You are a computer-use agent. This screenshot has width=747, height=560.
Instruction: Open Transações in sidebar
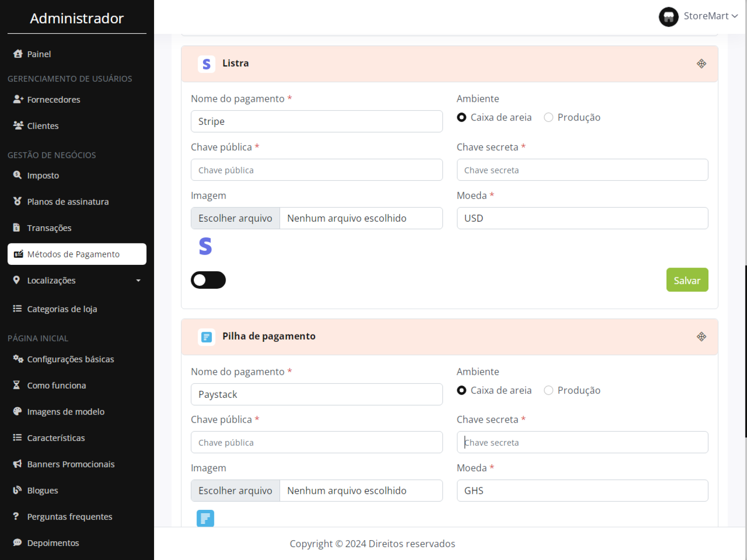(49, 228)
